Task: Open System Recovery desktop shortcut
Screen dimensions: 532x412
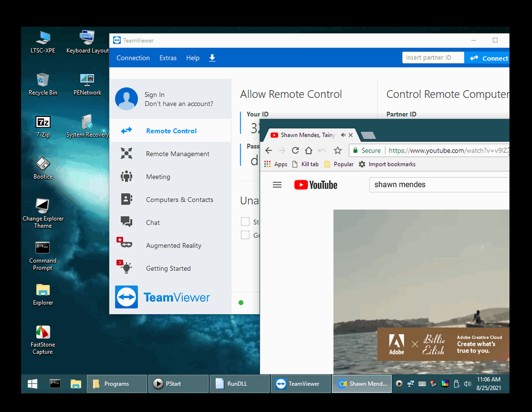Action: (87, 126)
